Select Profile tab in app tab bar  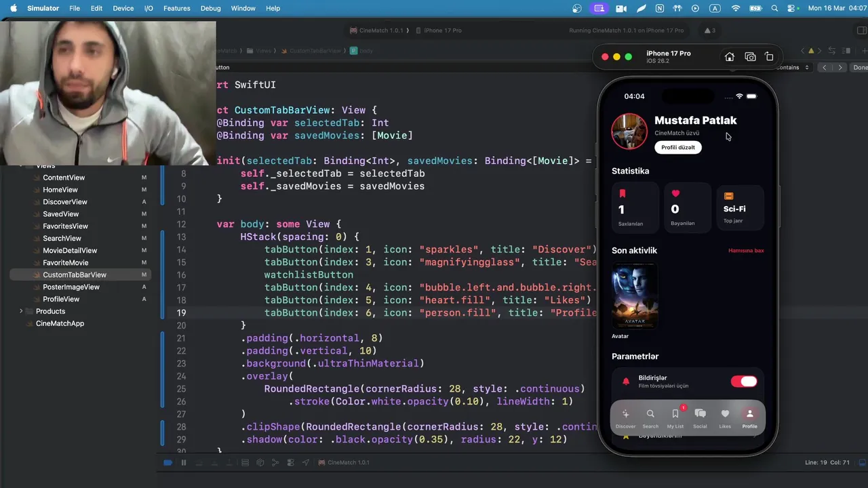749,418
